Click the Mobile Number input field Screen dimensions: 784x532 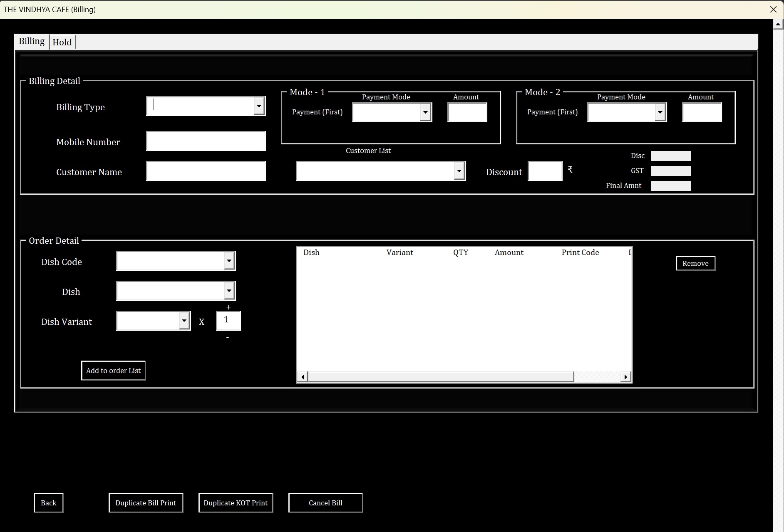(x=206, y=141)
